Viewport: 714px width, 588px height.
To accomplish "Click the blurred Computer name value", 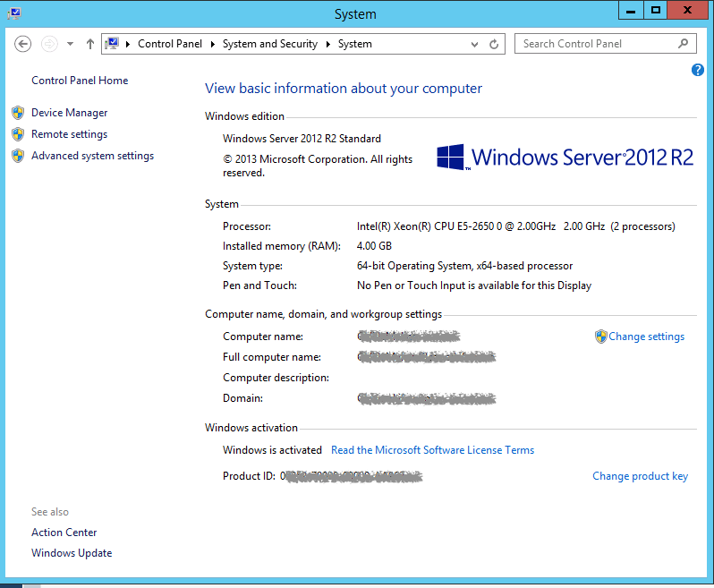I will click(409, 337).
